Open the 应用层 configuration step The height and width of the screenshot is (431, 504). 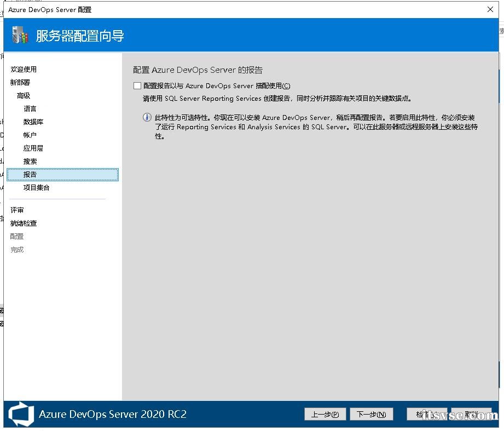[33, 148]
